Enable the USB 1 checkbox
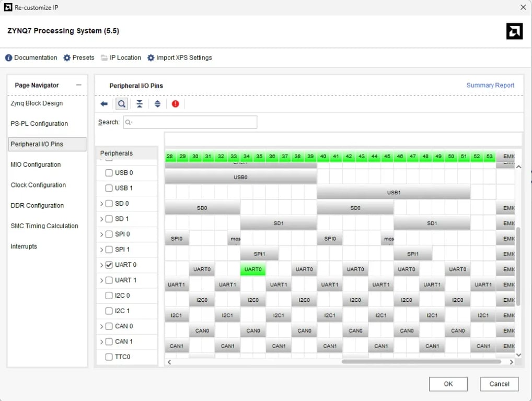 pos(109,188)
